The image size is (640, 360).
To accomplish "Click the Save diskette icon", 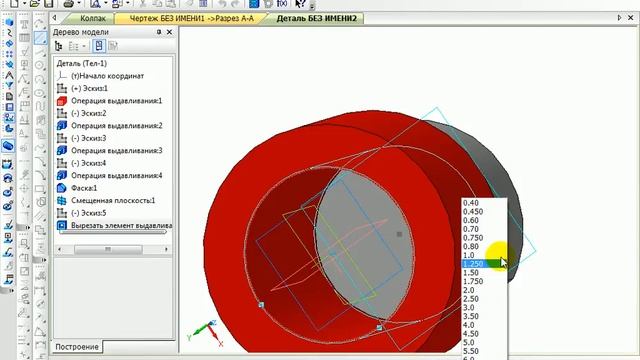I will pos(49,4).
